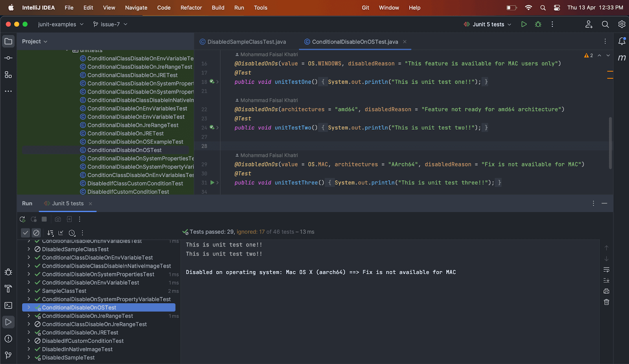The width and height of the screenshot is (629, 364).
Task: Select ConditionalDisableOnJRETest in project tree
Action: [x=125, y=134]
